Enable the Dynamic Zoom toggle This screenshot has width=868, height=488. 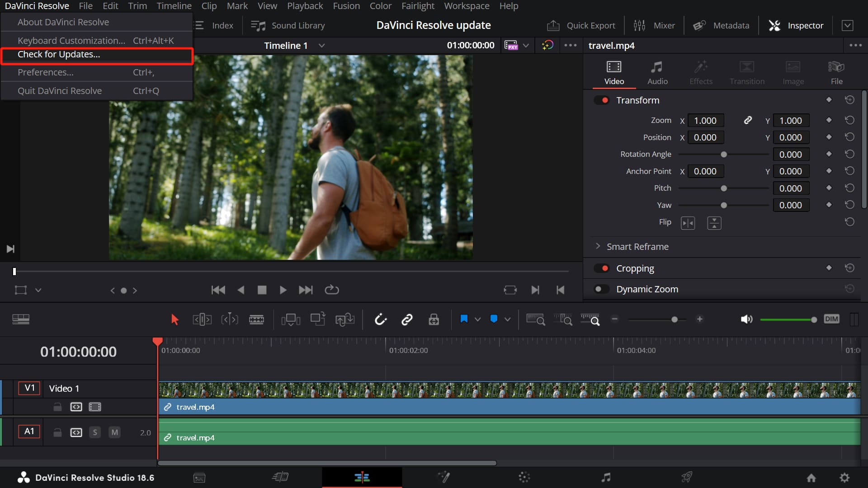(x=602, y=289)
